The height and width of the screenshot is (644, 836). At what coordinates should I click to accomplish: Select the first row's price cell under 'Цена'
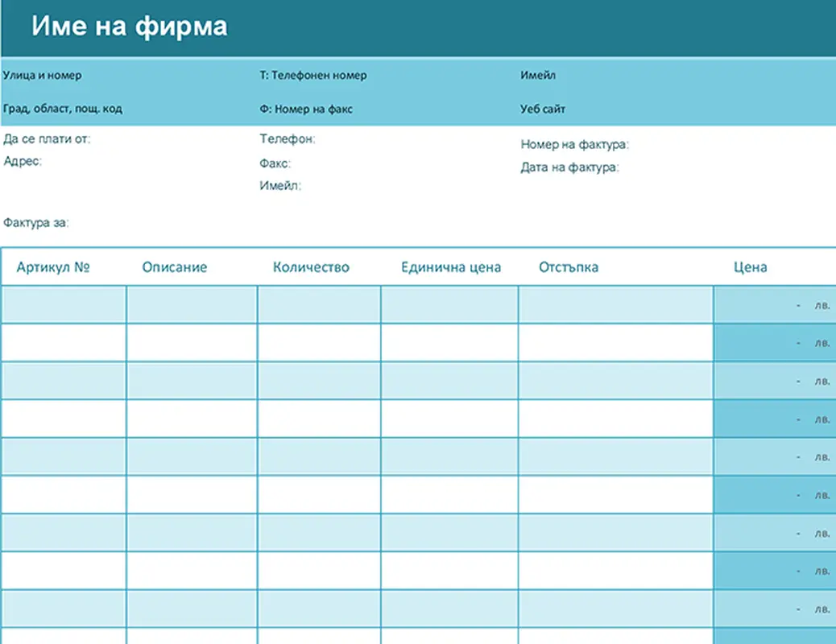774,305
